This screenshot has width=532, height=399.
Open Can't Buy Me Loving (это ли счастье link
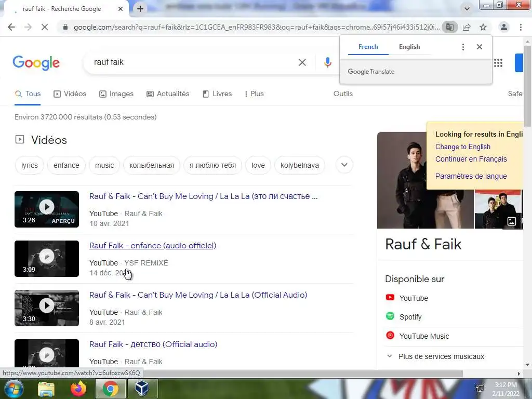(204, 196)
